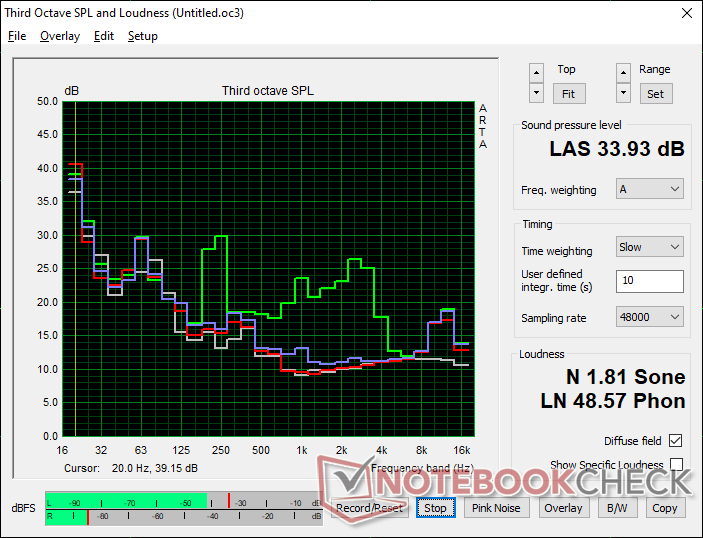Open the Setup menu
This screenshot has width=703, height=538.
click(x=143, y=36)
